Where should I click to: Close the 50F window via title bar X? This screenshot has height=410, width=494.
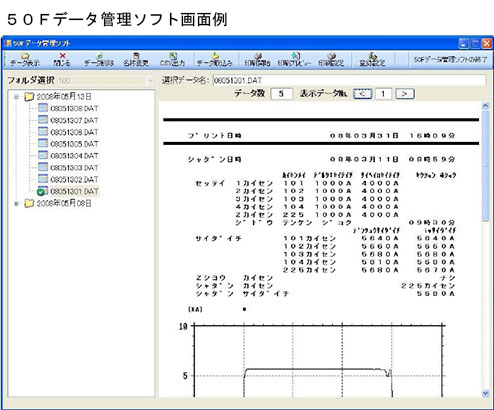(x=487, y=43)
